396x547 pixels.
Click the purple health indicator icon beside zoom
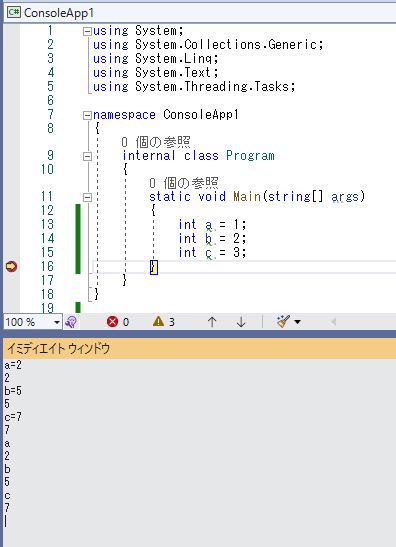coord(71,322)
